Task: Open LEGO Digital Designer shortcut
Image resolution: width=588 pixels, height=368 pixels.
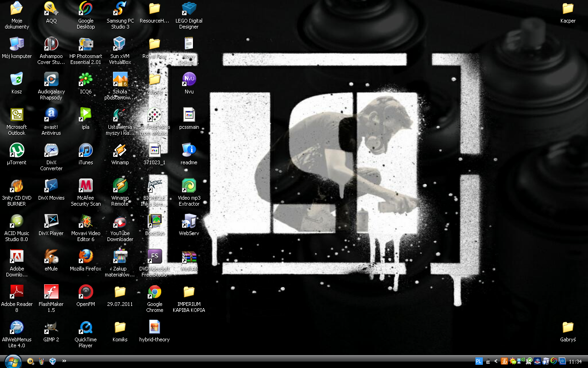Action: [189, 15]
